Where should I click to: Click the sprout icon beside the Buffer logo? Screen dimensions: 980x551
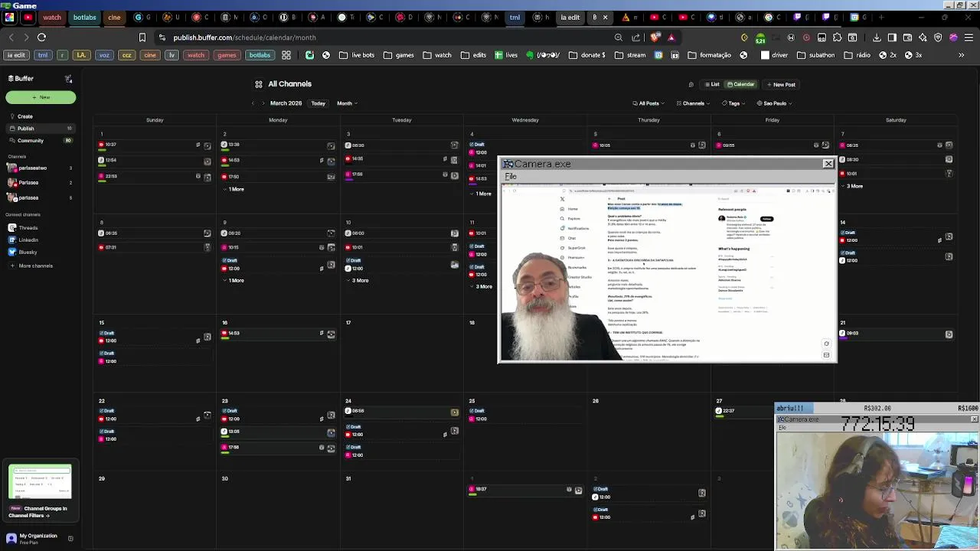pos(68,79)
